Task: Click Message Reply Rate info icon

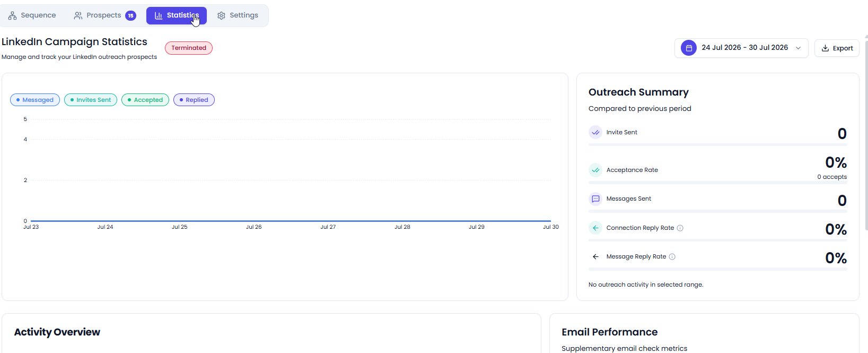Action: pyautogui.click(x=672, y=257)
